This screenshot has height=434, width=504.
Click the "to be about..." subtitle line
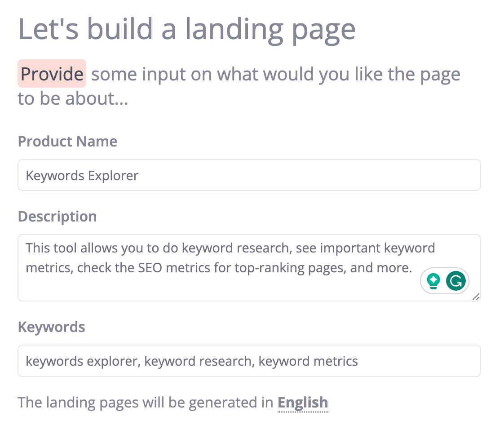tap(73, 98)
